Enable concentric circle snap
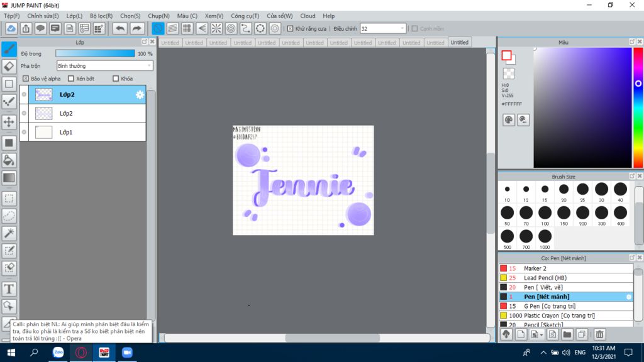The height and width of the screenshot is (362, 644). pyautogui.click(x=231, y=28)
